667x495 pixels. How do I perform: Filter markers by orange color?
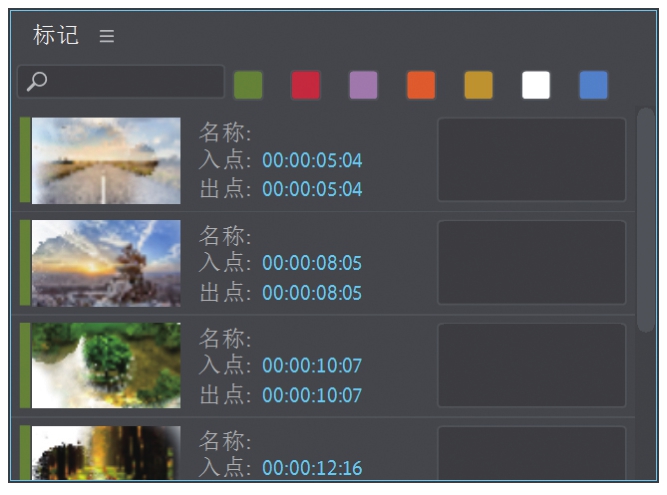(x=421, y=85)
